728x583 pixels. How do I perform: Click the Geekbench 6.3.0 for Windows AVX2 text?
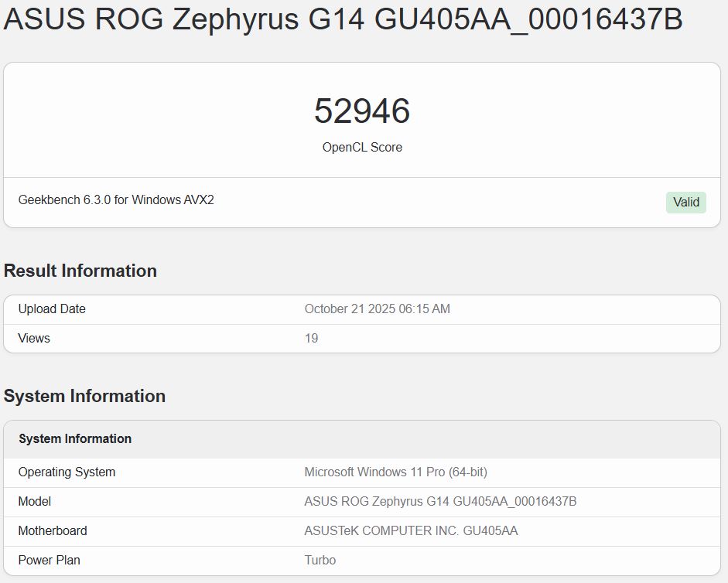(116, 200)
